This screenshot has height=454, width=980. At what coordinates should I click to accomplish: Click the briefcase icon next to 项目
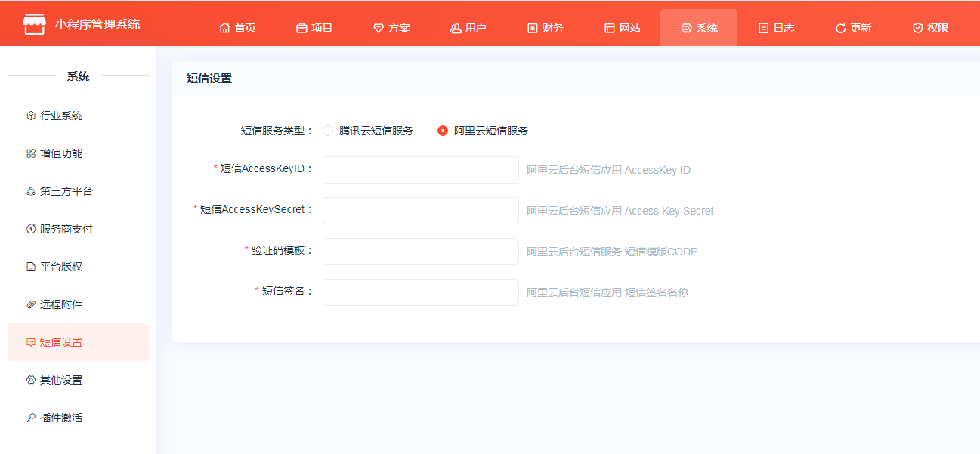click(x=301, y=28)
